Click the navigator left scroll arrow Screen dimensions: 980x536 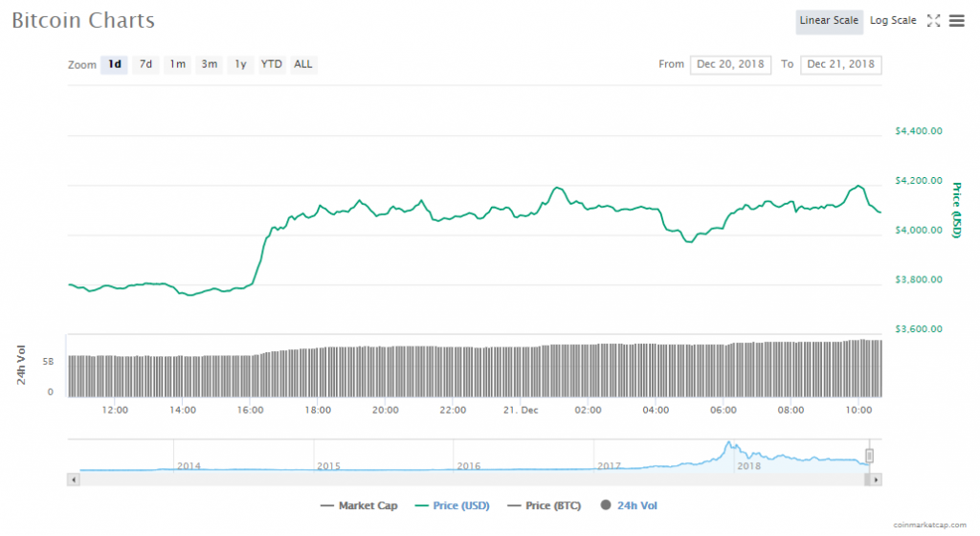(x=73, y=478)
